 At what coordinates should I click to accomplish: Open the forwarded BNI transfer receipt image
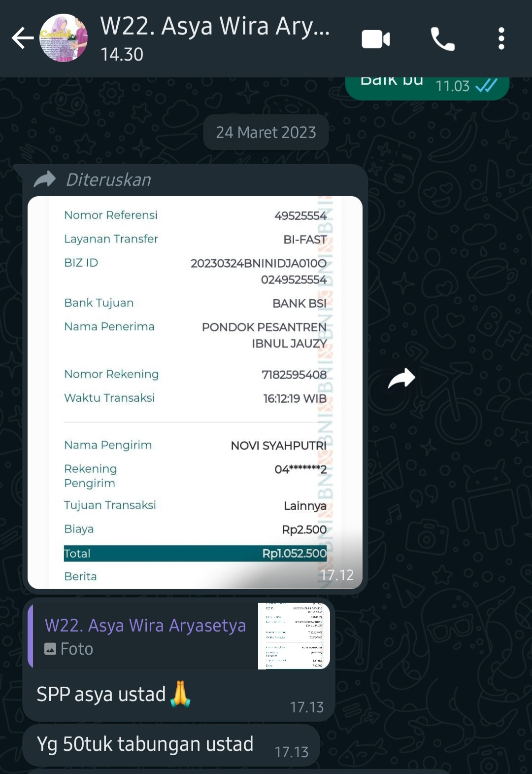195,392
